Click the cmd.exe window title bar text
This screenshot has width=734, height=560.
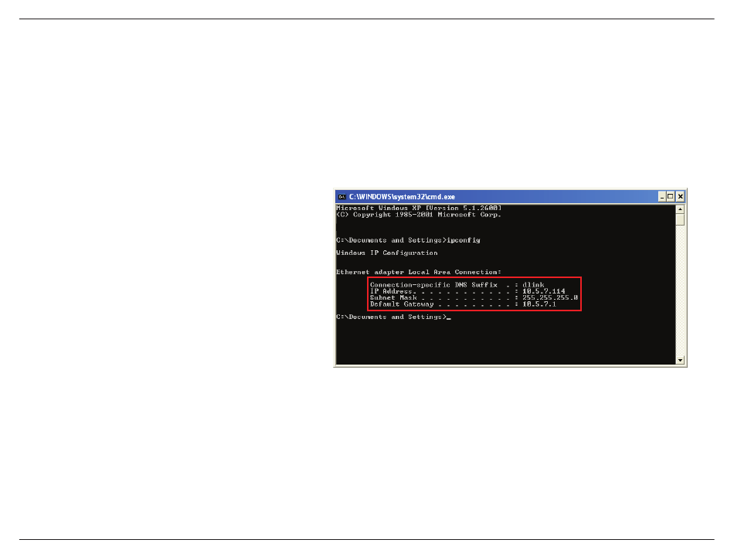(402, 197)
